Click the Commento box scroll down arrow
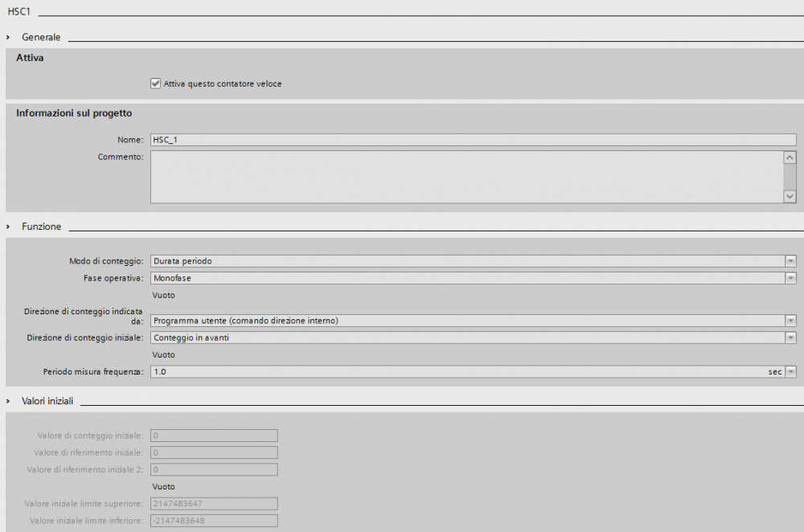The height and width of the screenshot is (532, 804). 790,196
